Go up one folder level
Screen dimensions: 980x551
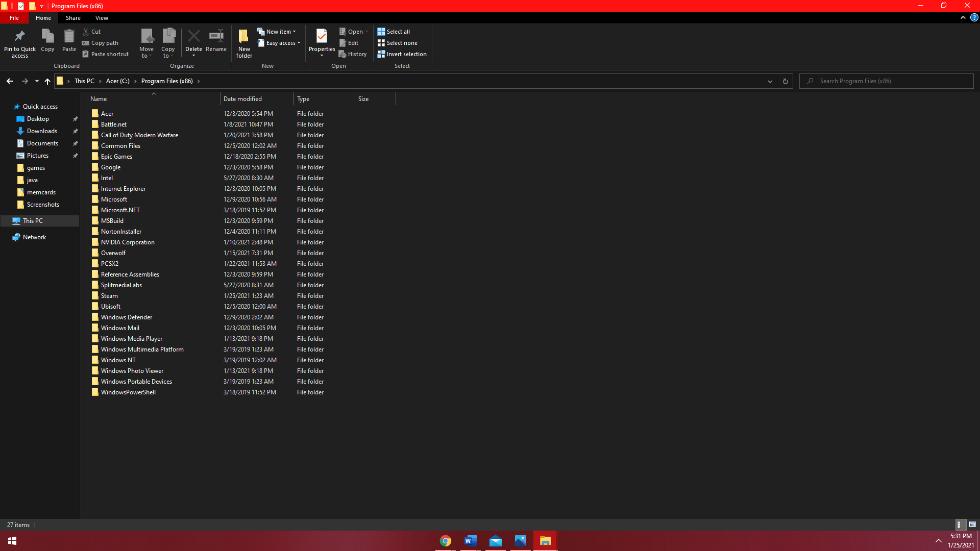click(x=47, y=81)
